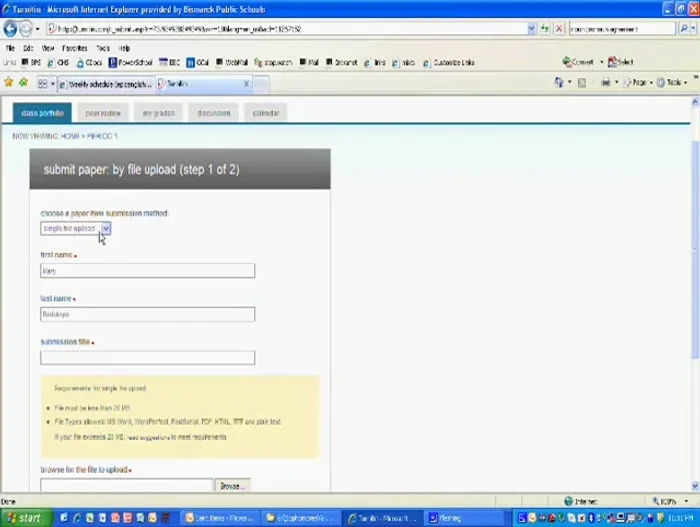Click the Print icon in toolbar
The height and width of the screenshot is (527, 700).
(606, 83)
